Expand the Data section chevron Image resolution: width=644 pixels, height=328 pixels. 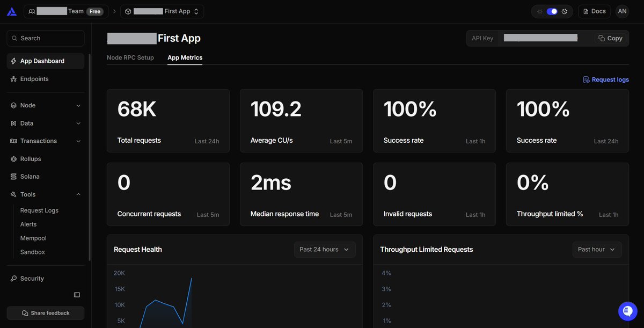(78, 123)
